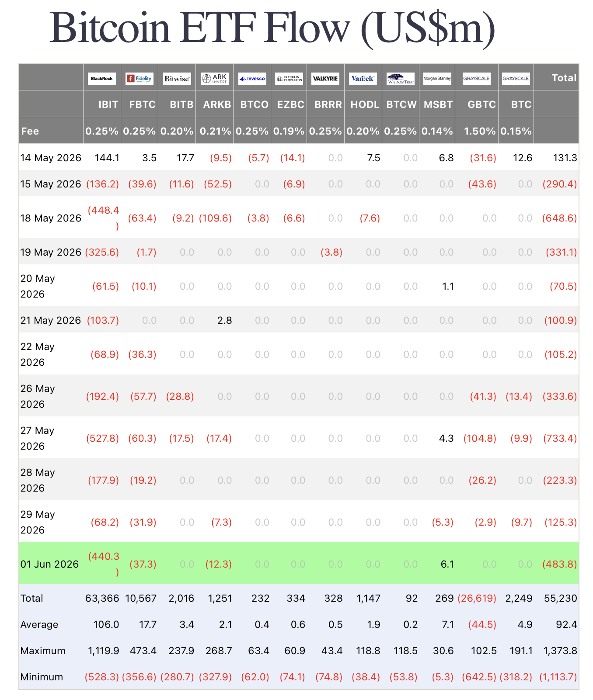Click the (733.4) total cell
Viewport: 593px width, 700px height.
point(560,438)
